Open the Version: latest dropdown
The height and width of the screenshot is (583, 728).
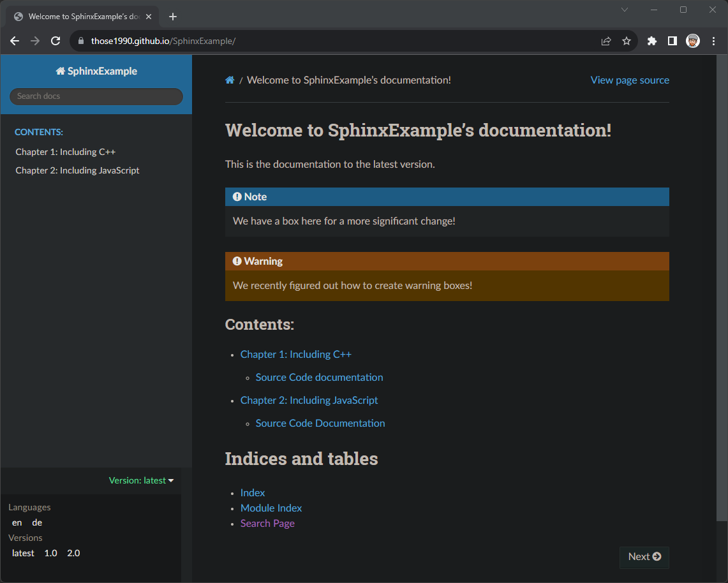141,480
